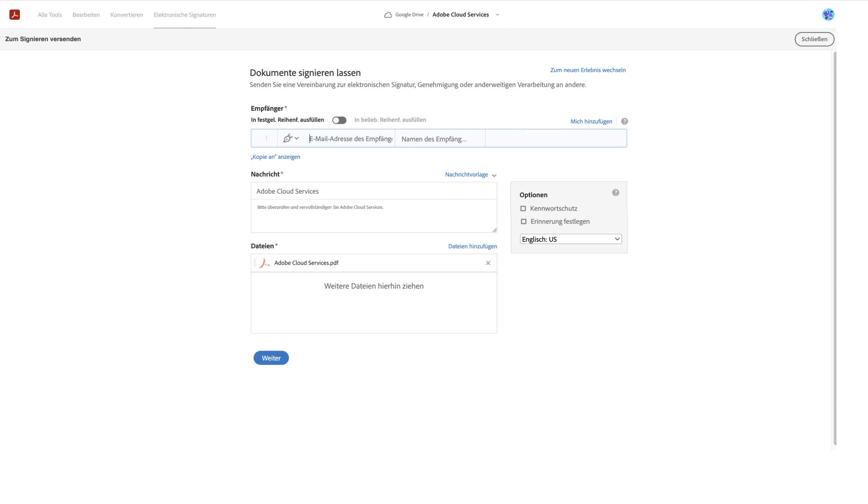The width and height of the screenshot is (868, 504).
Task: Click the Mich hinzufügen link
Action: [x=591, y=121]
